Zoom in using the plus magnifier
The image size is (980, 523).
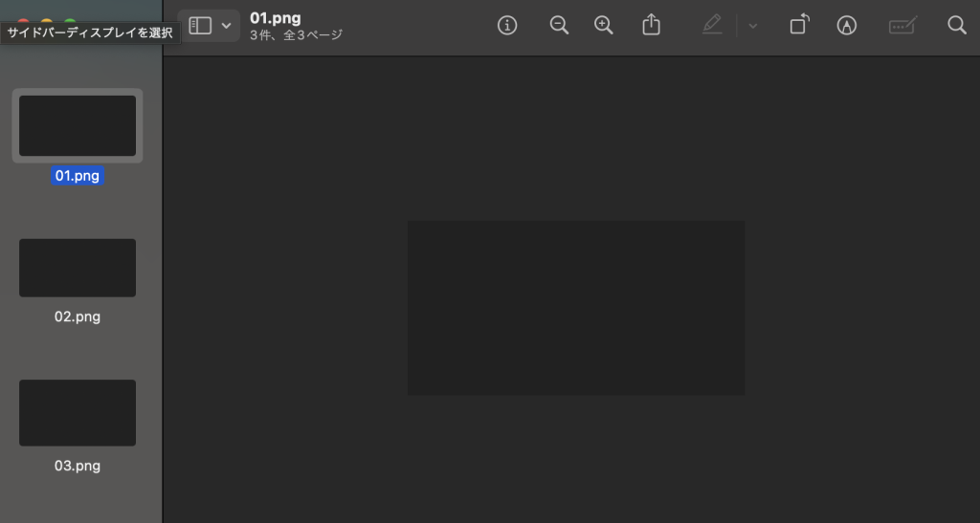pyautogui.click(x=604, y=26)
